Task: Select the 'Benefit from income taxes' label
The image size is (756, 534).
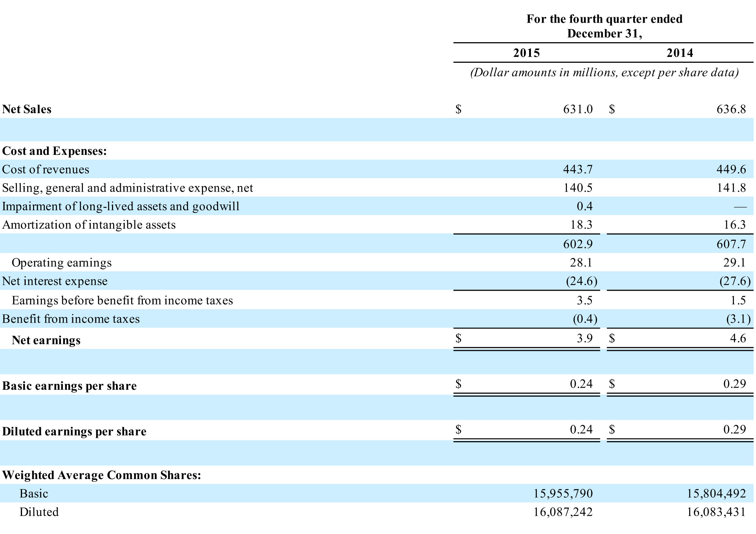Action: click(71, 319)
